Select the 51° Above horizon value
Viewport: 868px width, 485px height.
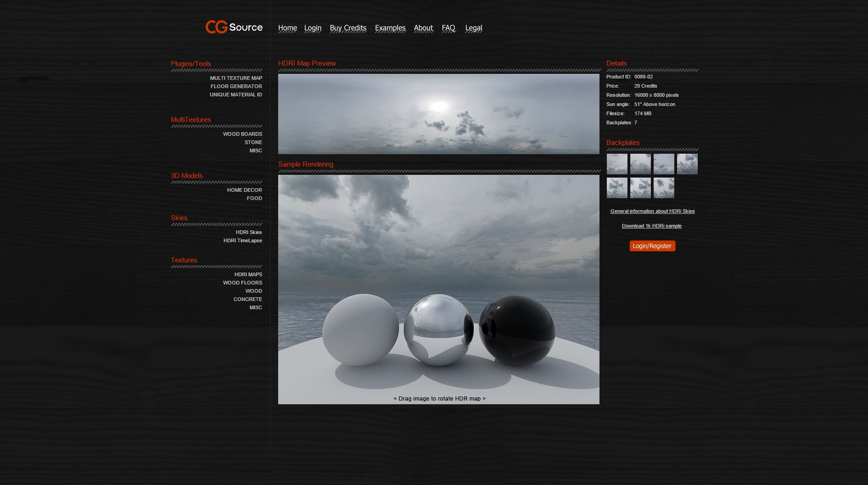655,104
